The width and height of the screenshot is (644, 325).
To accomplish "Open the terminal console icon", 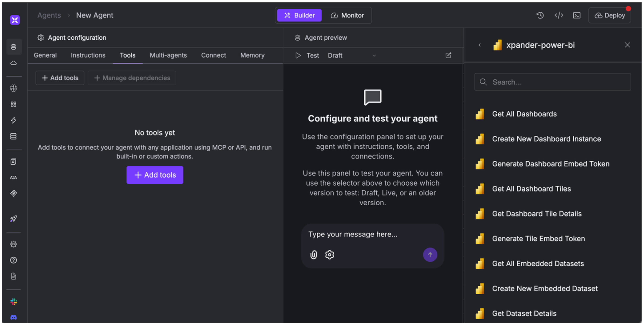I will click(577, 15).
